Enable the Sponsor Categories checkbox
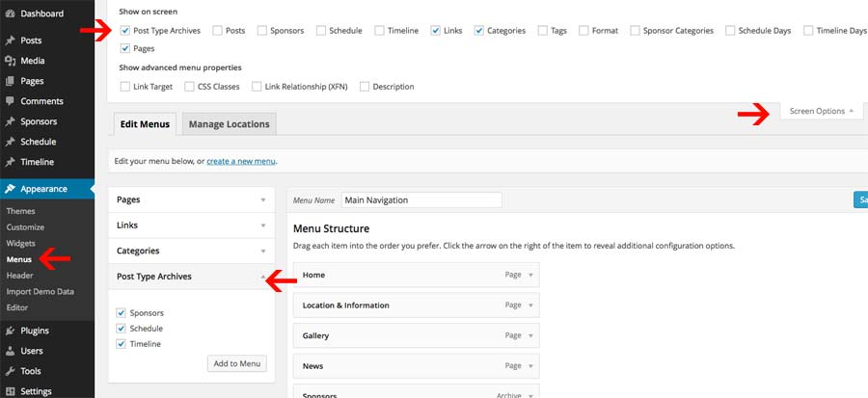 [x=635, y=31]
